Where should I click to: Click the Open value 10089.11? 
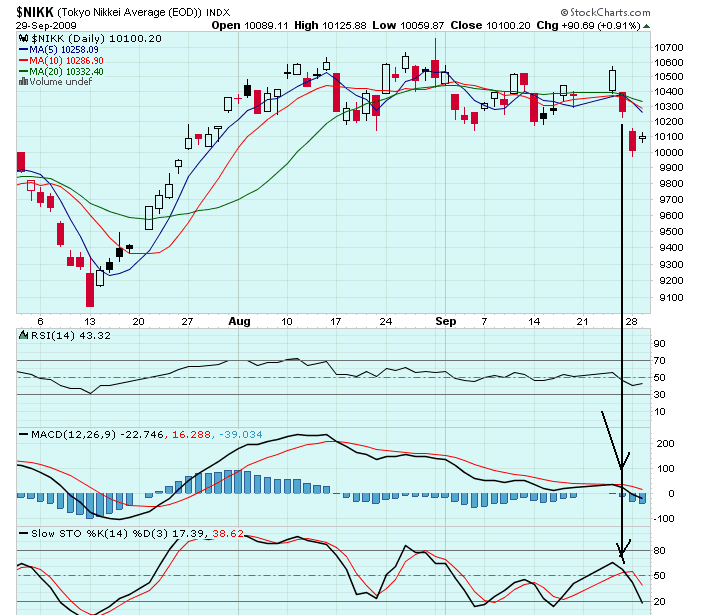(266, 26)
